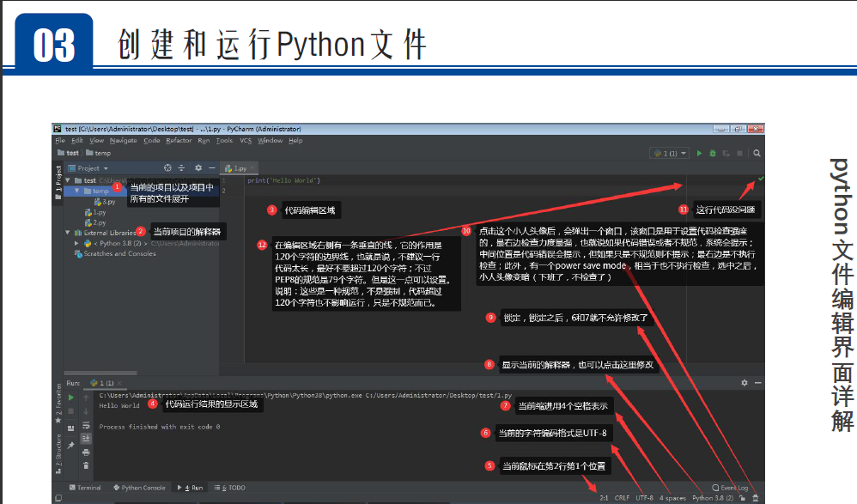Select 2.py in the project tree
The width and height of the screenshot is (857, 504).
[x=95, y=222]
